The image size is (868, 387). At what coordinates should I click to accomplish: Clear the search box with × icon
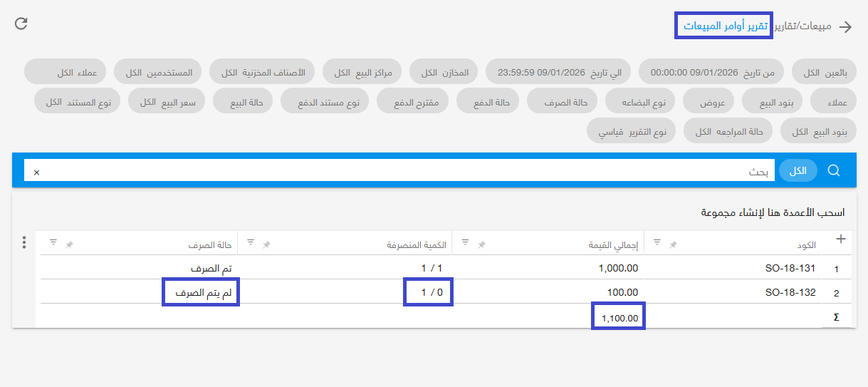pyautogui.click(x=37, y=172)
